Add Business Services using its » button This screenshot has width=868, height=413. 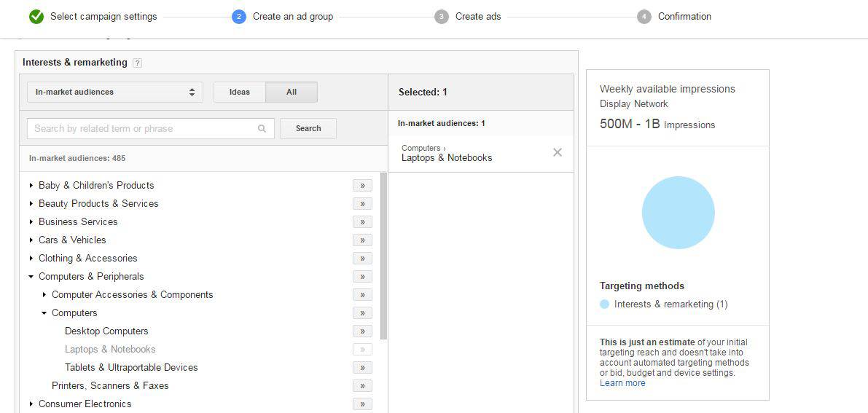click(x=362, y=222)
